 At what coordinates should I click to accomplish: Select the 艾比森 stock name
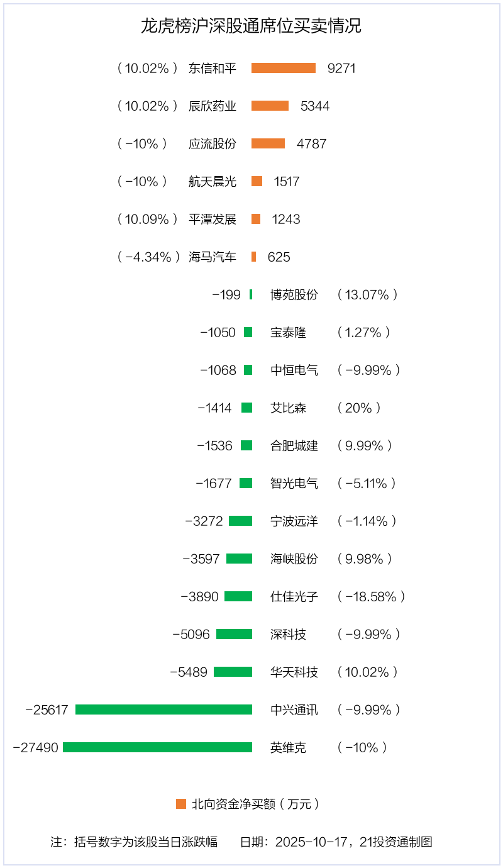click(288, 408)
